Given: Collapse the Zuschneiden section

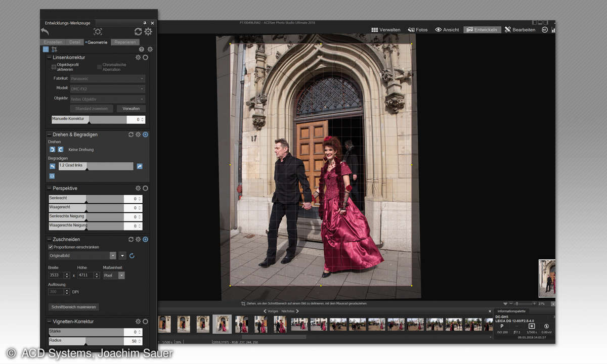Looking at the screenshot, I should pyautogui.click(x=50, y=239).
